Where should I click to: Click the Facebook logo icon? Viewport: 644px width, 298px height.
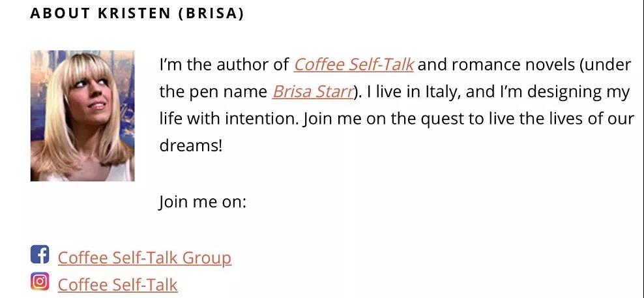click(40, 254)
